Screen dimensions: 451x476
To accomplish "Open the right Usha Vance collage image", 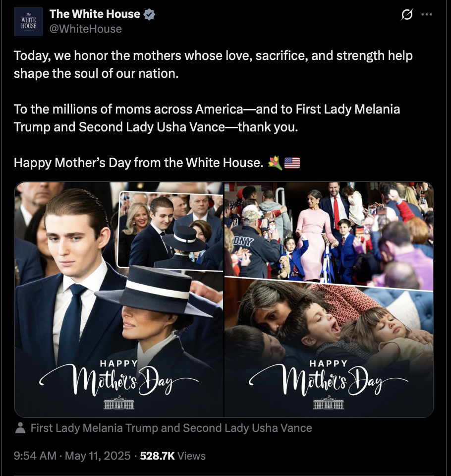I will coord(329,299).
